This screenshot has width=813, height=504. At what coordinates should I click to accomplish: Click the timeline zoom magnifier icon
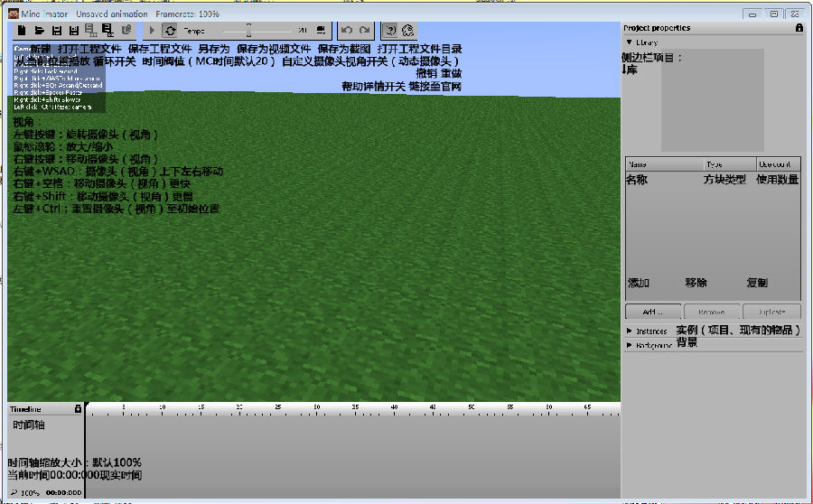pyautogui.click(x=14, y=492)
